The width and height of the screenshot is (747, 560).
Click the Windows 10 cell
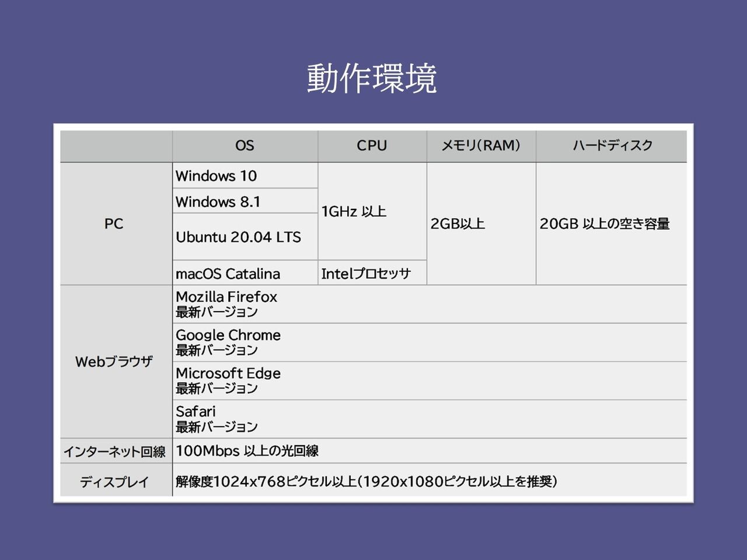pyautogui.click(x=245, y=175)
